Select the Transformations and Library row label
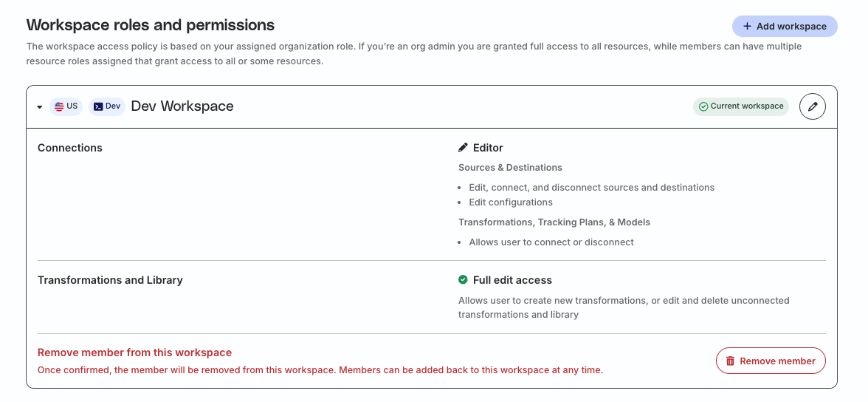Viewport: 868px width, 402px height. pos(110,280)
